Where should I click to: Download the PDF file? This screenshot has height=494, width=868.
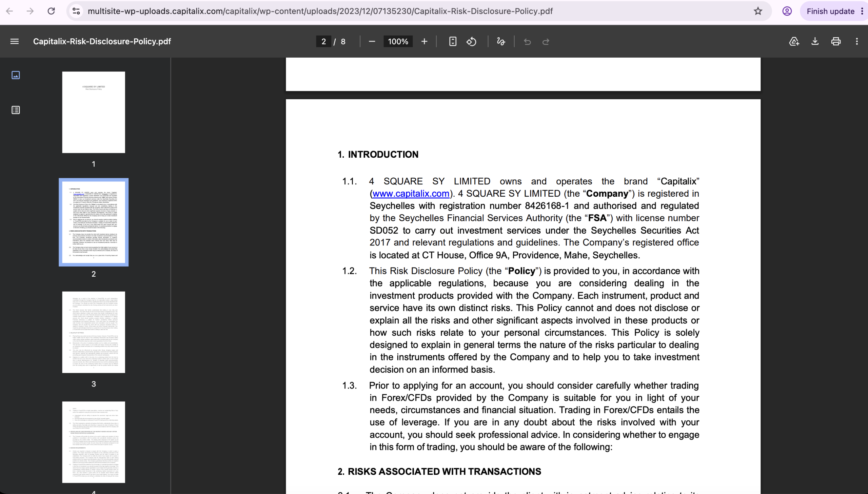(815, 41)
